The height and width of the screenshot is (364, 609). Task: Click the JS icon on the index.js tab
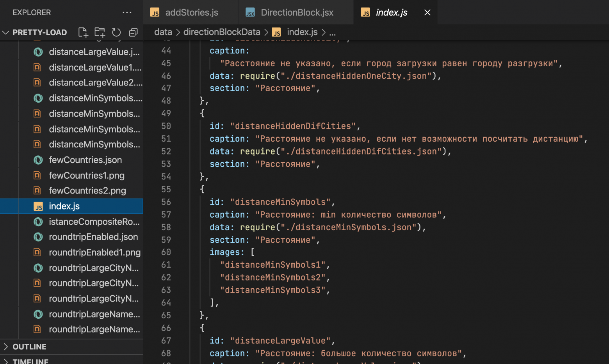pos(365,12)
